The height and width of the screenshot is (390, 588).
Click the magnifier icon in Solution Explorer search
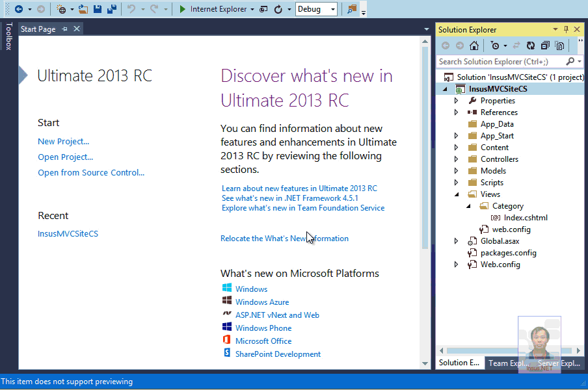[570, 61]
